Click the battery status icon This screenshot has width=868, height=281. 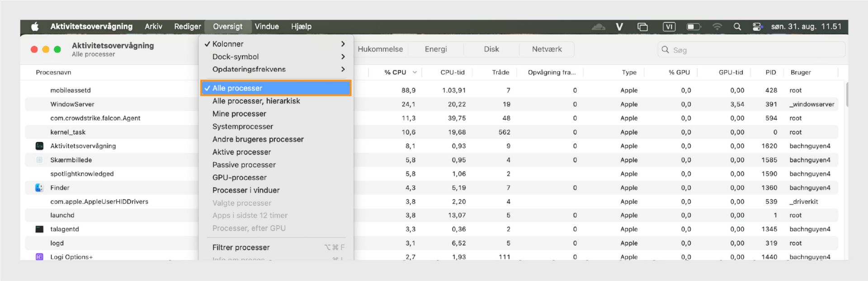693,27
